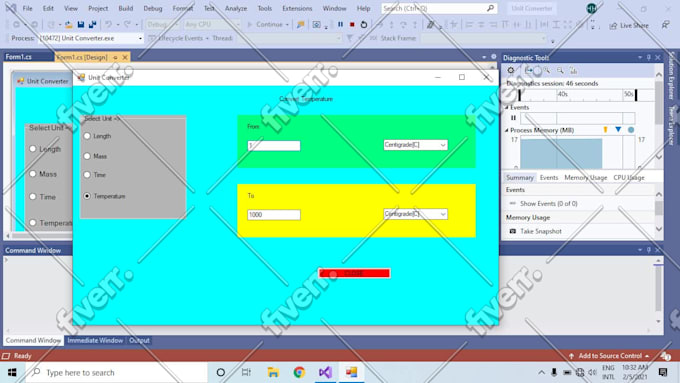
Task: Click the Save All icon
Action: (x=92, y=25)
